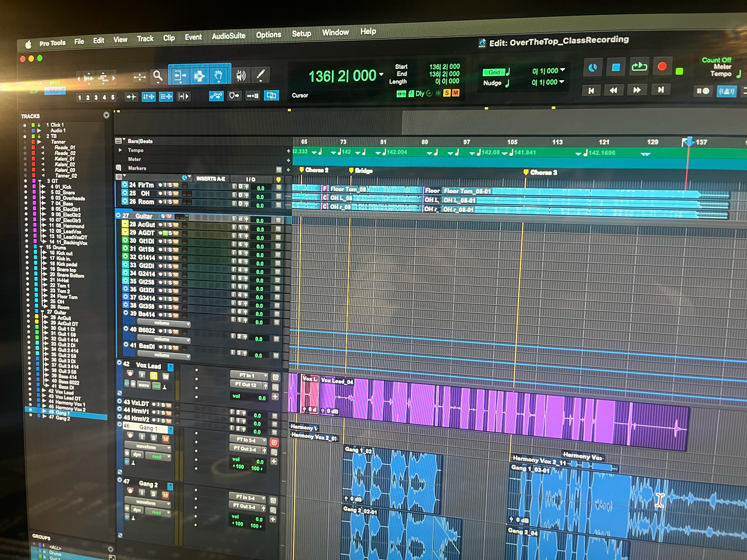Image resolution: width=747 pixels, height=560 pixels.
Task: Click the Fast Forward button
Action: tap(637, 90)
